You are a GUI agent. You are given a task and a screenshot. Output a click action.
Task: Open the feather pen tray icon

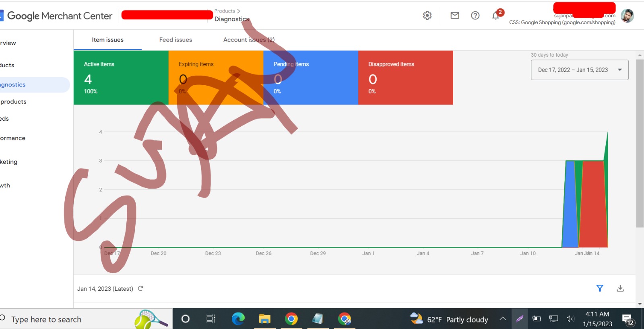pos(520,319)
